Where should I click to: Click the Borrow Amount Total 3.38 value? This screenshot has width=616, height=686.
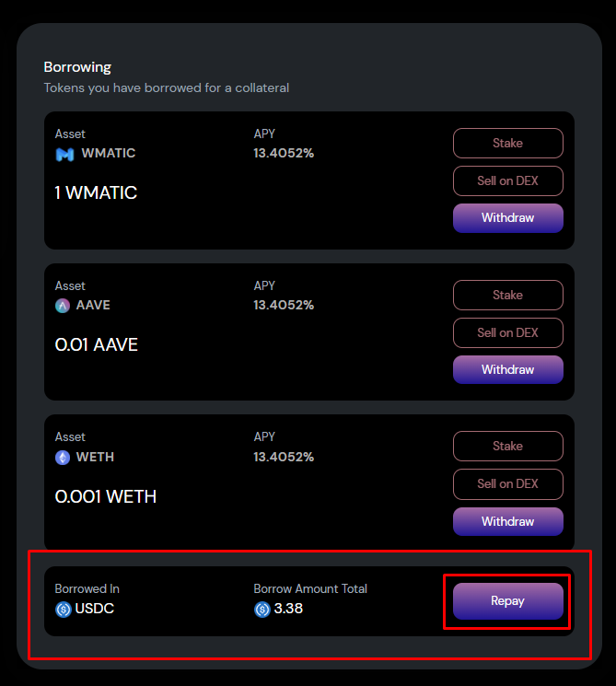click(x=288, y=609)
